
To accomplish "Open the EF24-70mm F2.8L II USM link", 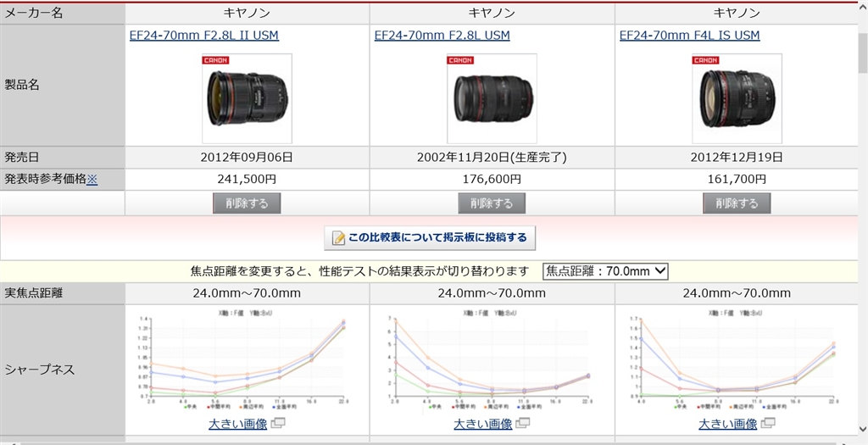I will [203, 36].
